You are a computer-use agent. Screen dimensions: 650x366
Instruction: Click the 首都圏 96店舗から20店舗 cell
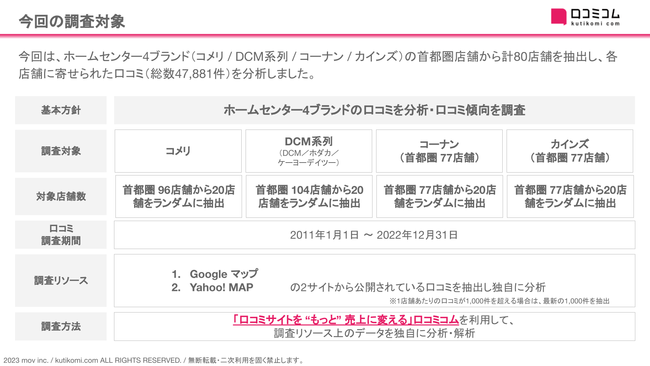point(179,196)
